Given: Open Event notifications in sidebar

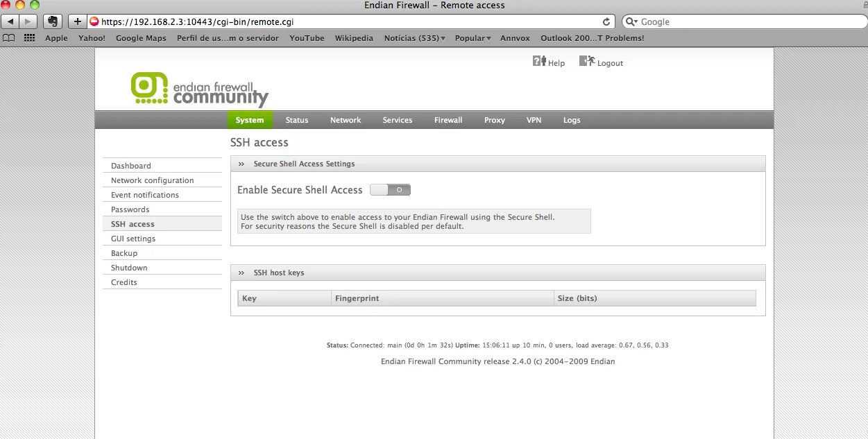Looking at the screenshot, I should tap(162, 195).
